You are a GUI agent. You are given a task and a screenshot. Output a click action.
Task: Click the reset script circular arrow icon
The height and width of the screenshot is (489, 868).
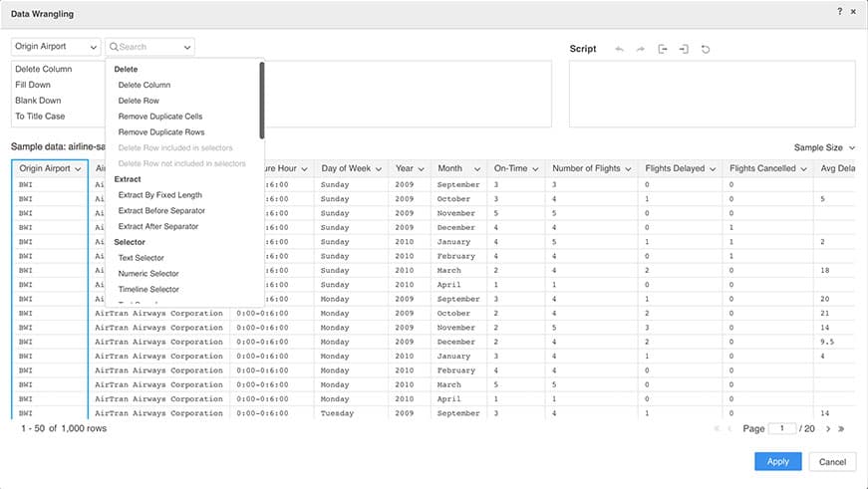pyautogui.click(x=706, y=49)
